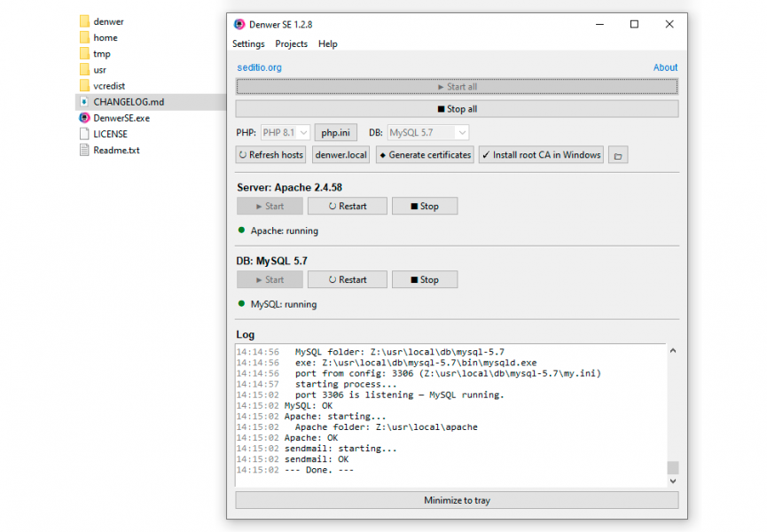Select the vcredist folder icon in file list
Viewport: 767px width, 532px height.
(84, 86)
